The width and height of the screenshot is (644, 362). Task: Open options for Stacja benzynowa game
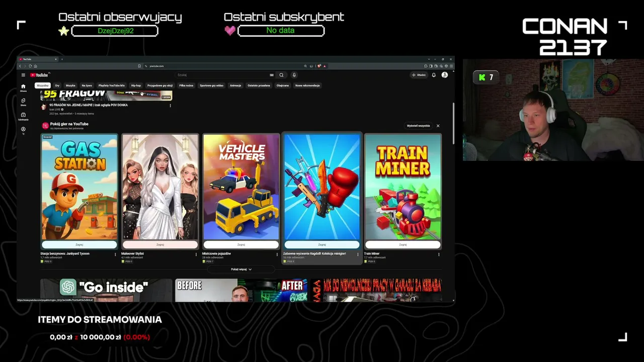[x=115, y=254]
